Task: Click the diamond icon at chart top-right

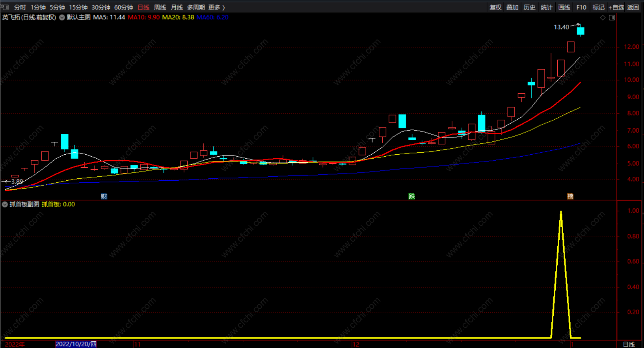Action: click(603, 18)
